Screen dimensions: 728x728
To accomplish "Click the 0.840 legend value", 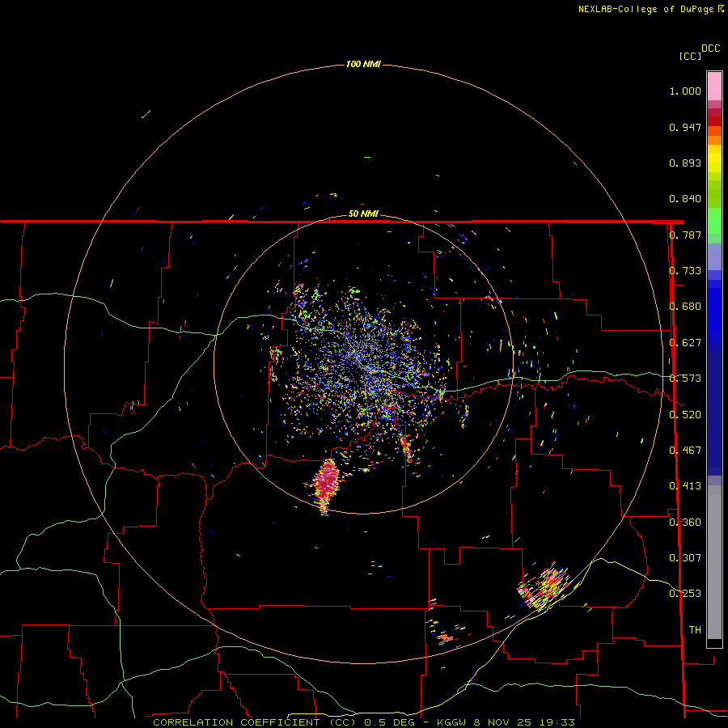I will (x=685, y=199).
